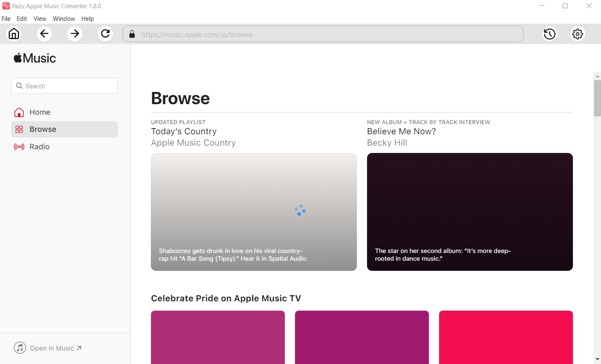Click Celebrate Pride on Apple Music TV heading

tap(226, 298)
